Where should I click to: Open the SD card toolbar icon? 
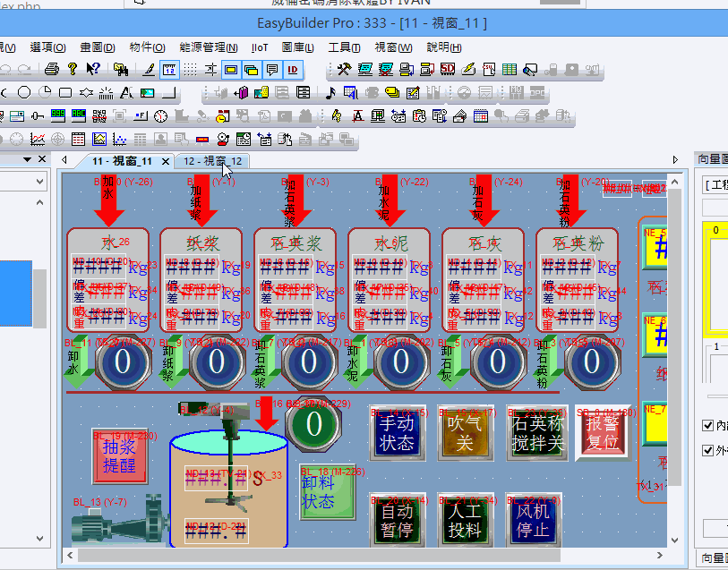pos(448,69)
